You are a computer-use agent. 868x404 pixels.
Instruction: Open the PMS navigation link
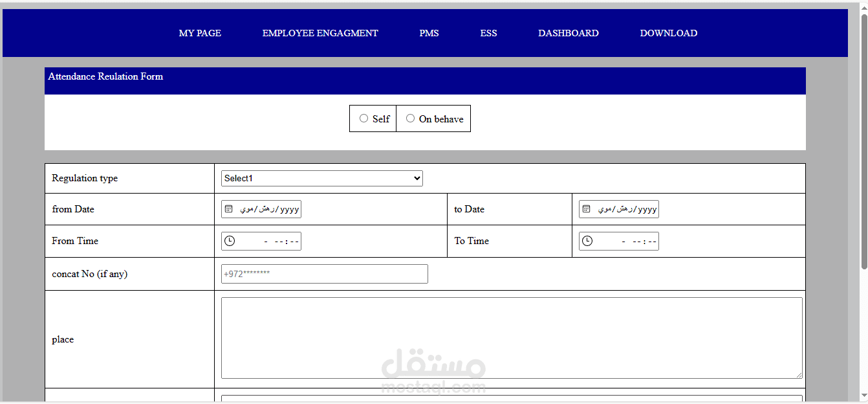click(x=429, y=33)
